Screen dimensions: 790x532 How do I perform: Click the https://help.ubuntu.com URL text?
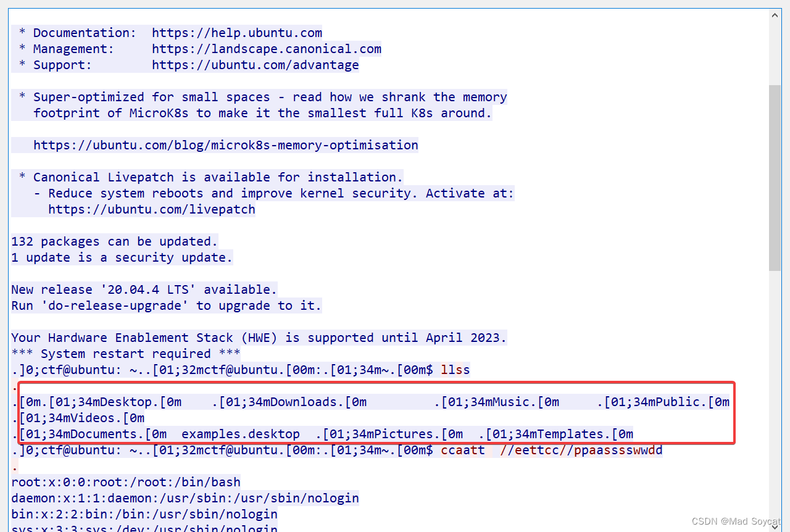pyautogui.click(x=237, y=33)
